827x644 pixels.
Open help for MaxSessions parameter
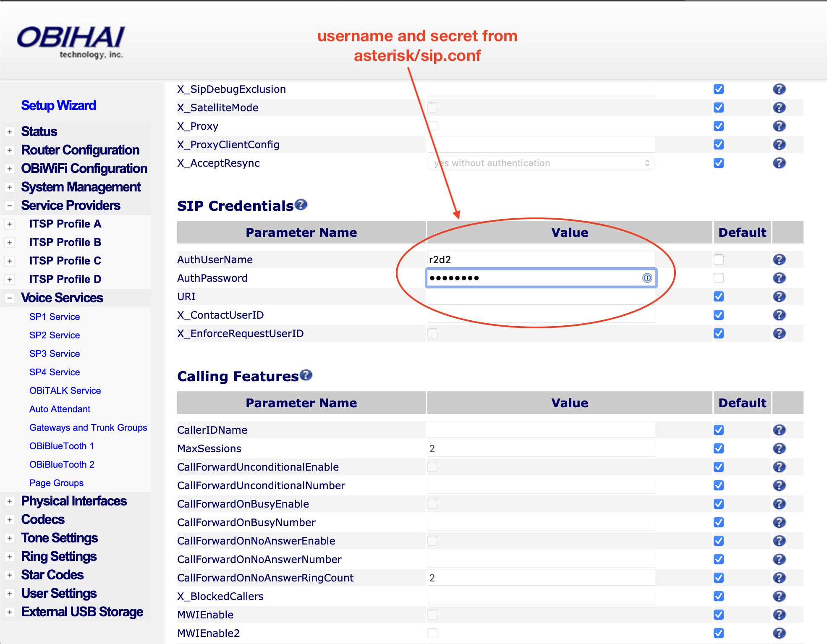(779, 448)
